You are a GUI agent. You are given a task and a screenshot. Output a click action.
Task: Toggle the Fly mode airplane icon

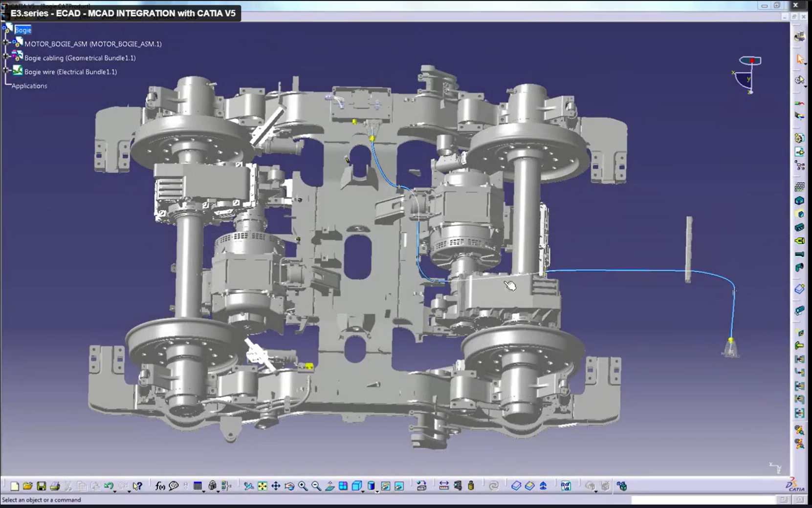tap(249, 486)
